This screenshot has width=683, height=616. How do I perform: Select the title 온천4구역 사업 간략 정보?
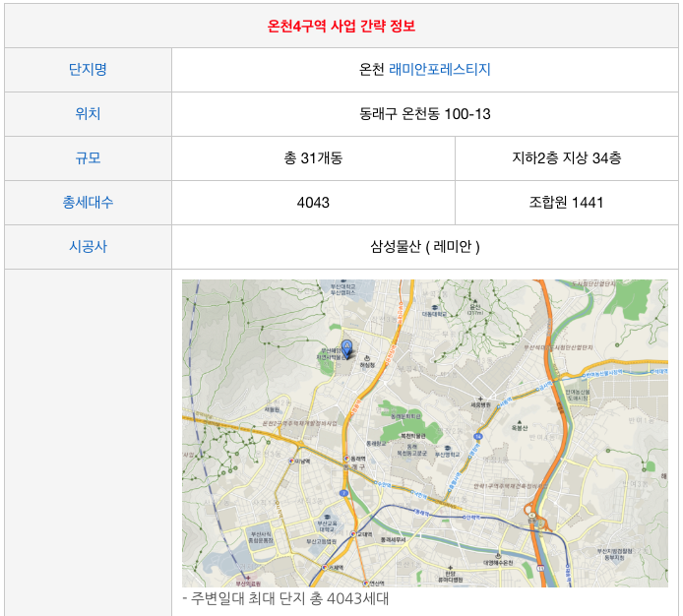[341, 27]
